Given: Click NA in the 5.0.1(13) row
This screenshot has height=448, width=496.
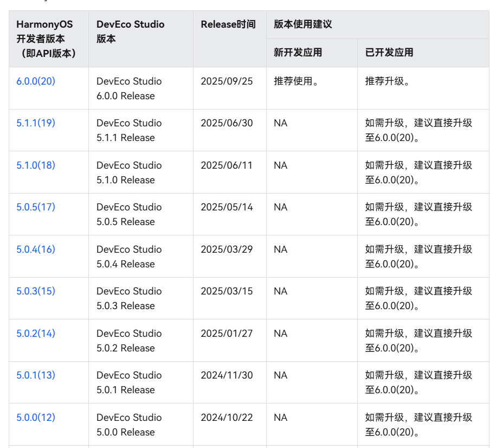Looking at the screenshot, I should (281, 375).
